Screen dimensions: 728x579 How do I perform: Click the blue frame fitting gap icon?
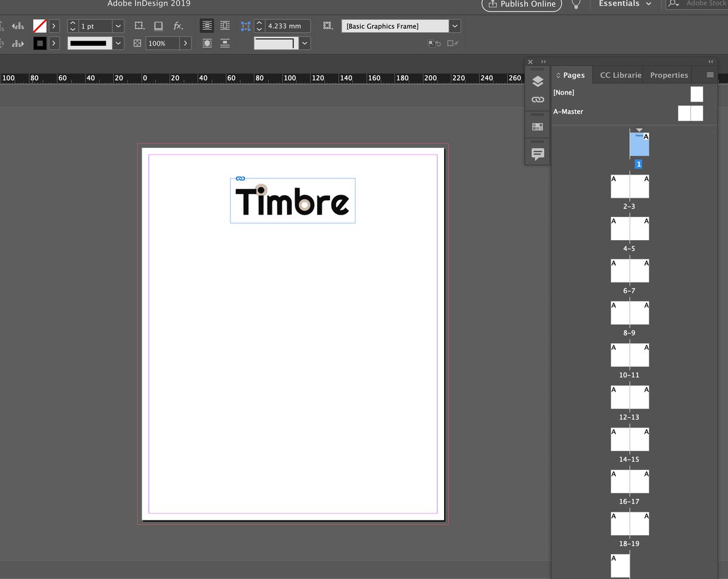tap(246, 27)
